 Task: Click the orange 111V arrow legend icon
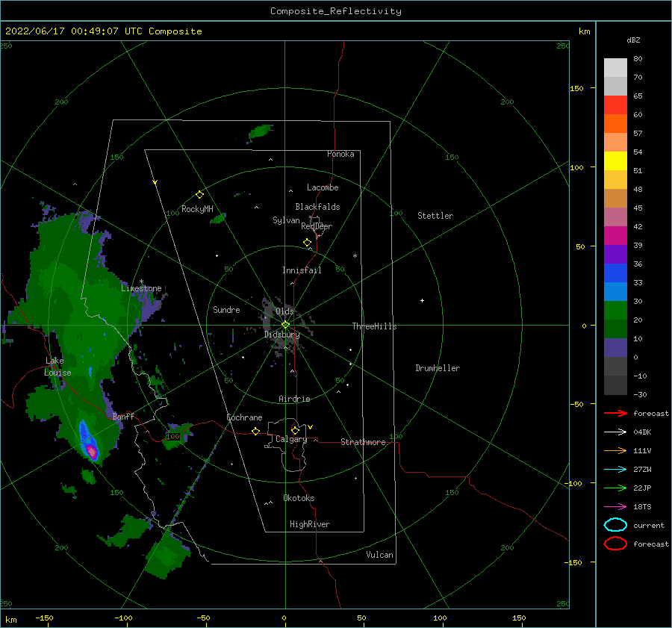615,450
